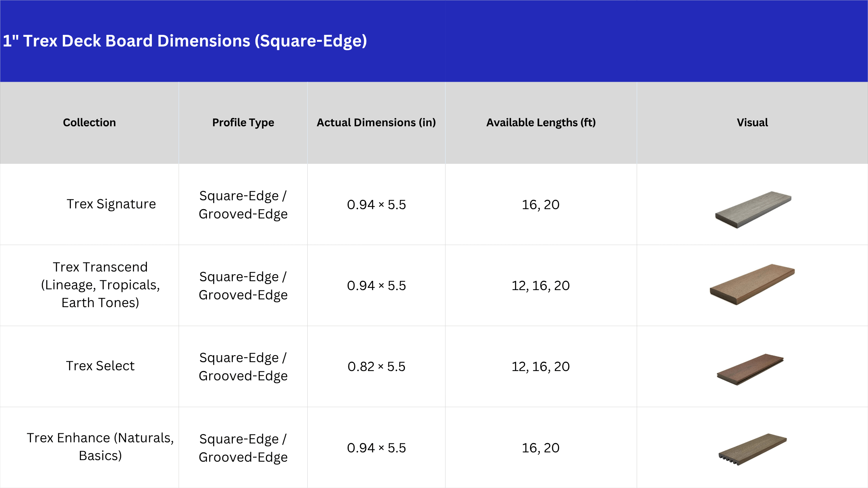Click the Trex Transcend brown board image

click(752, 284)
